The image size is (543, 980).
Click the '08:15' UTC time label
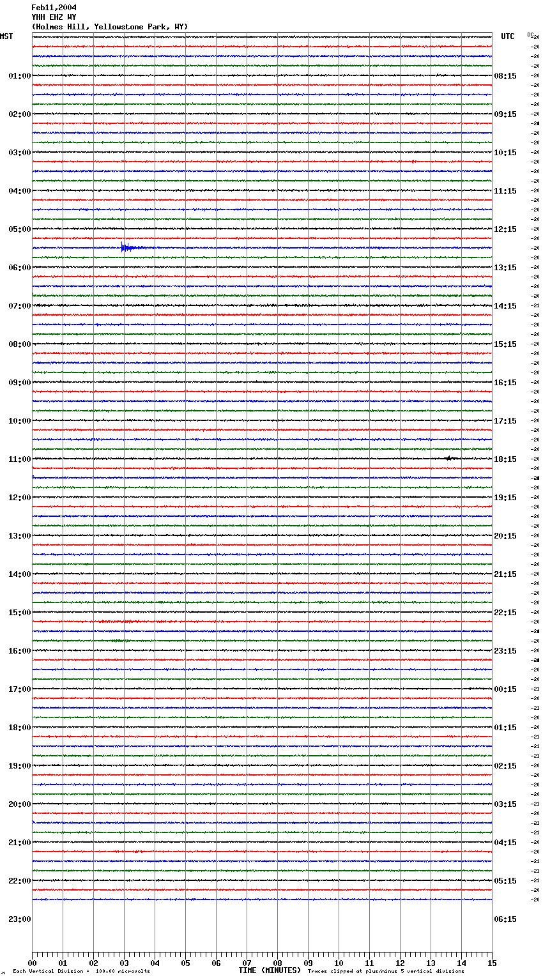(505, 76)
